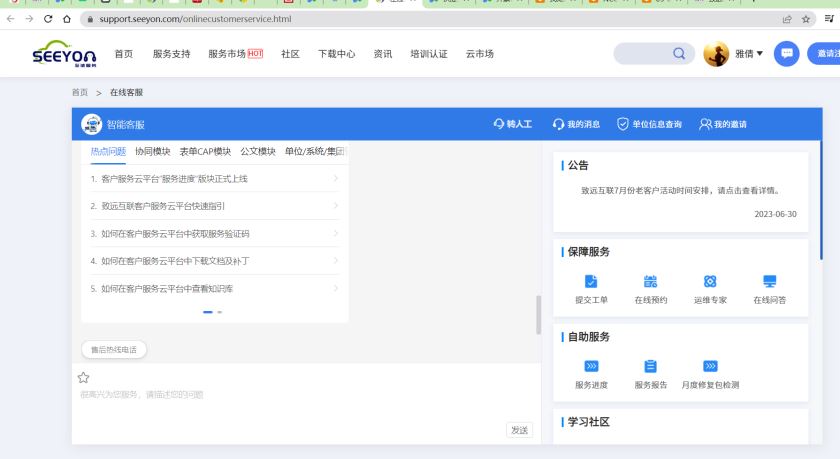Click the search magnifier icon
Viewport: 840px width, 459px height.
coord(679,54)
